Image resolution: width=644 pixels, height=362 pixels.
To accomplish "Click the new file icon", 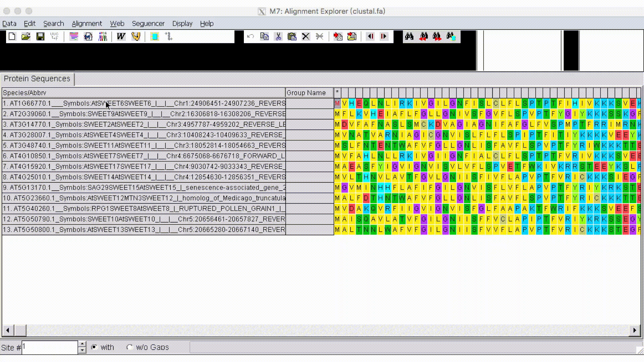I will tap(12, 36).
